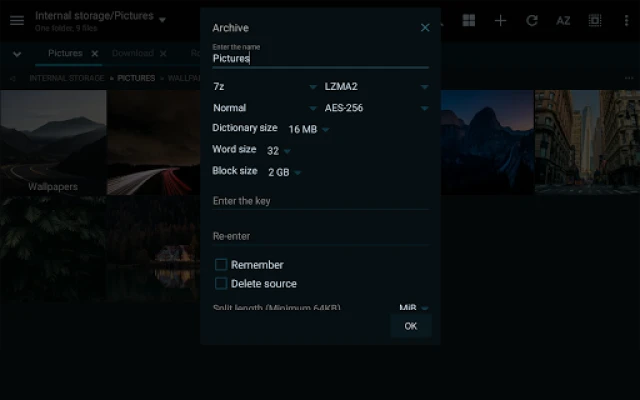Activate the select-all selection icon

coord(595,20)
